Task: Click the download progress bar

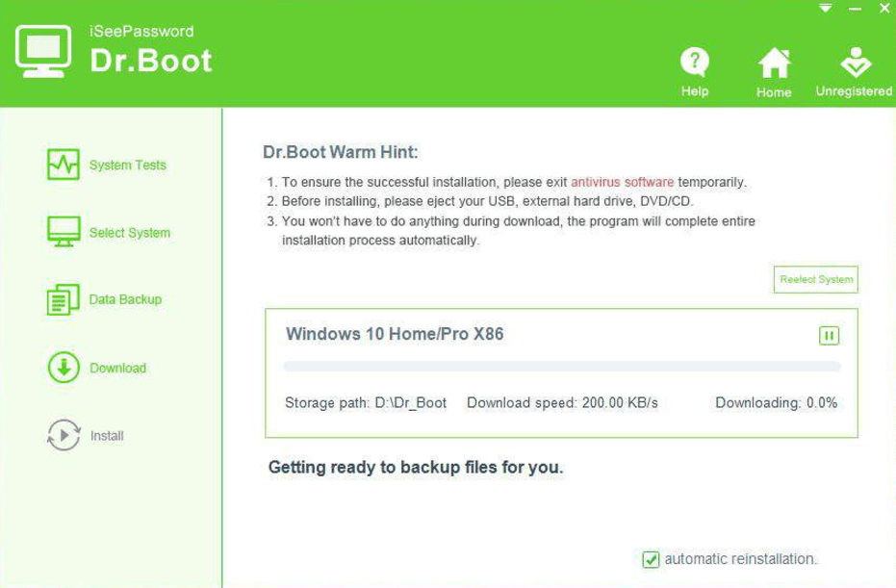Action: click(562, 367)
